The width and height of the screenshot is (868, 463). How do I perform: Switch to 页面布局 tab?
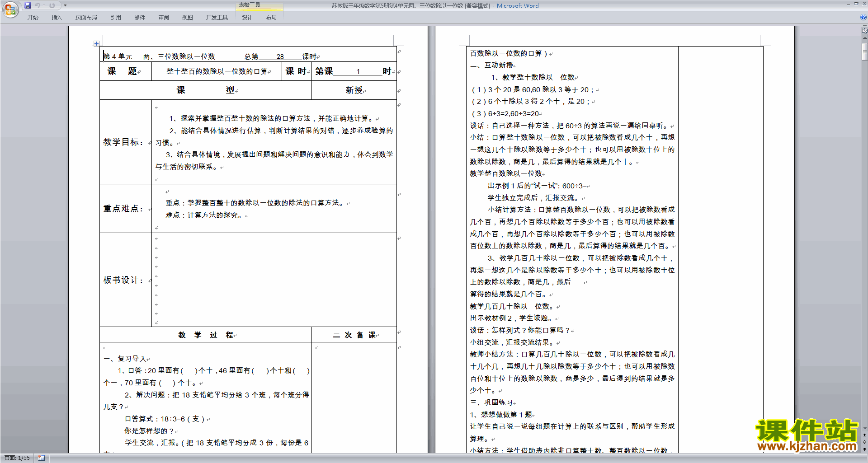[x=86, y=18]
